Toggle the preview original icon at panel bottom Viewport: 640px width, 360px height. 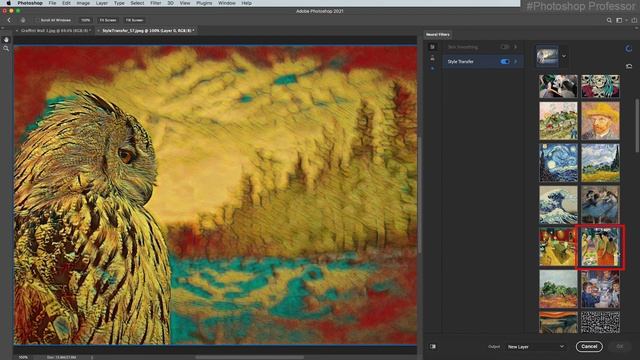[433, 347]
